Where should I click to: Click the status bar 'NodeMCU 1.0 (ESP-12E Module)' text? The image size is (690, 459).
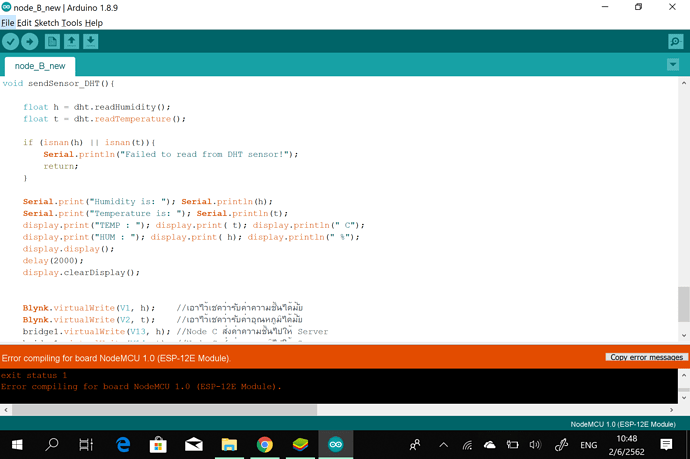(623, 424)
